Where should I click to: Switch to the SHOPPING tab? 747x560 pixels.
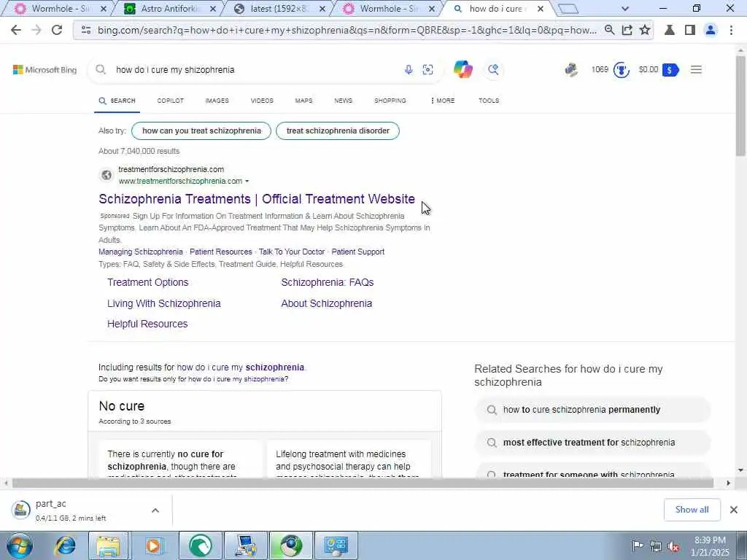click(390, 101)
